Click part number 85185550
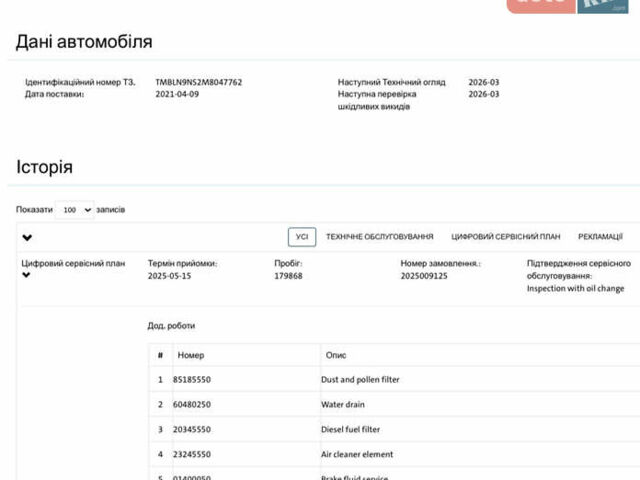640x480 pixels. click(194, 380)
